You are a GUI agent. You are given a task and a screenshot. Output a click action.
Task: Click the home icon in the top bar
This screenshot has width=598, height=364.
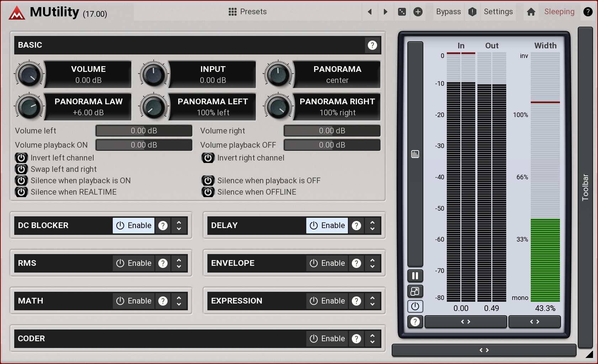point(531,12)
